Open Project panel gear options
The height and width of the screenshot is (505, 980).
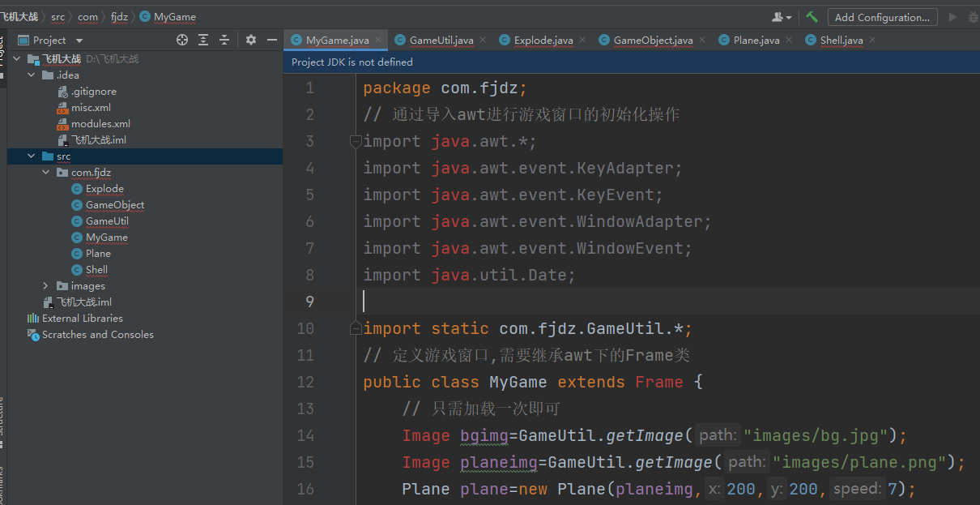(251, 40)
